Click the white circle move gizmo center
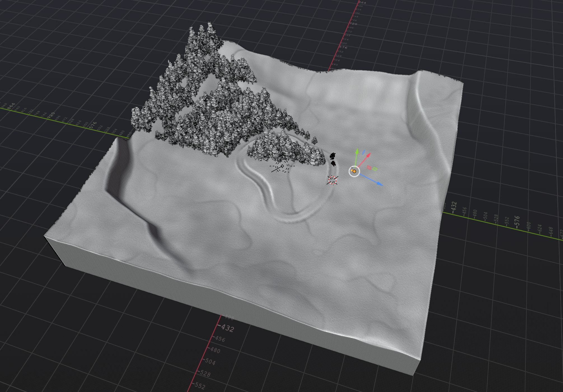Viewport: 563px width, 392px height. point(354,171)
